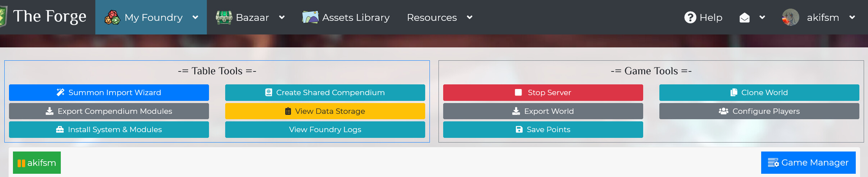The width and height of the screenshot is (868, 177).
Task: Expand the Bazaar dropdown chevron
Action: [282, 17]
